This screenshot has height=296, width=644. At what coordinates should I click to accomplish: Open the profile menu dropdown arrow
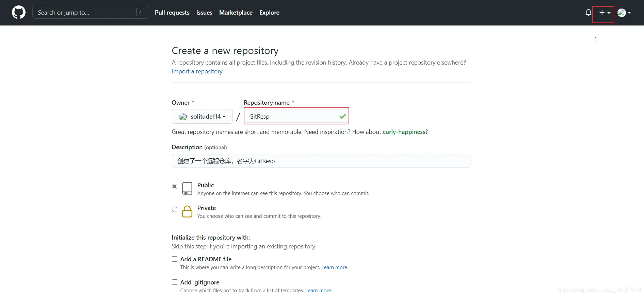629,13
